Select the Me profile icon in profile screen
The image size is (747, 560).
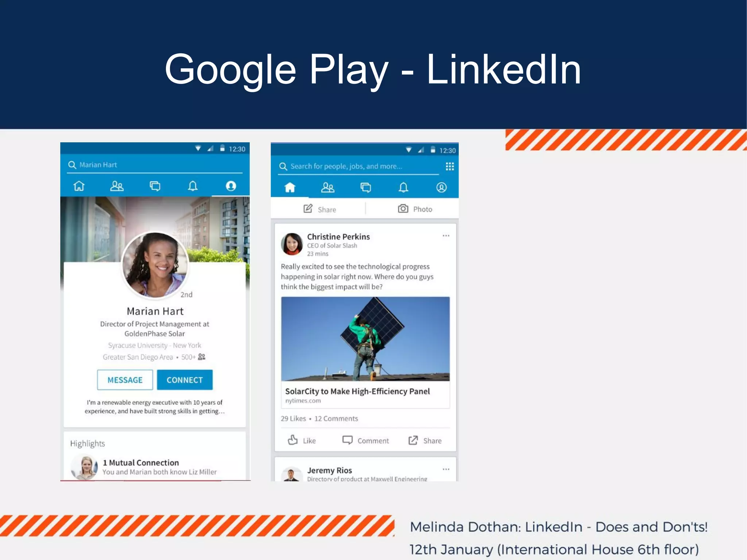pyautogui.click(x=231, y=186)
